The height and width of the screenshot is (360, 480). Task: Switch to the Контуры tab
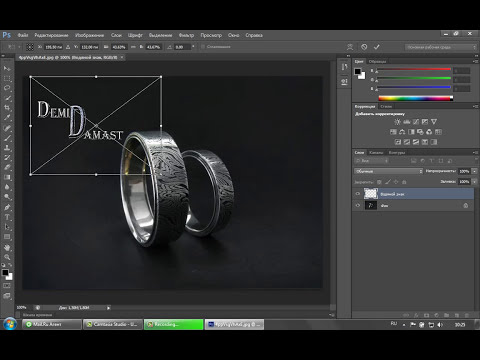[397, 152]
